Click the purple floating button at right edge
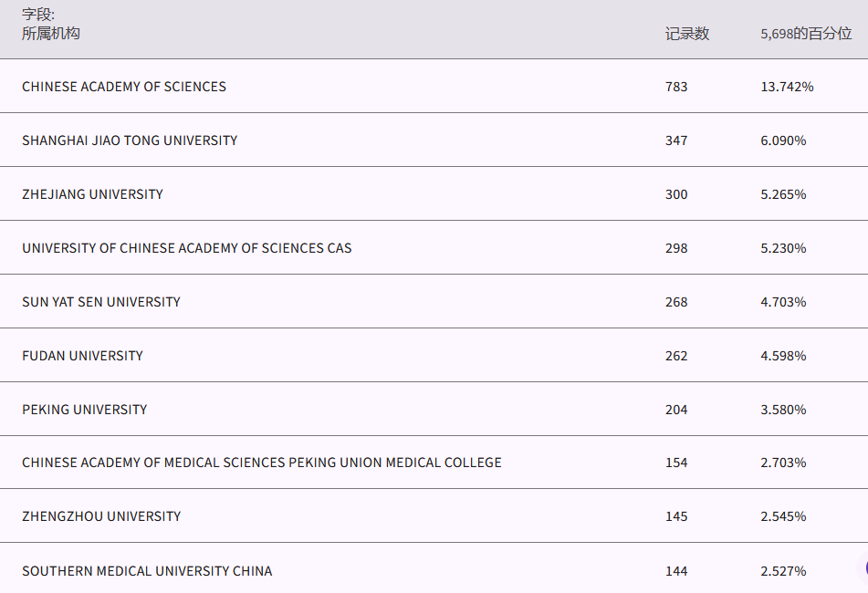The height and width of the screenshot is (593, 868). click(864, 568)
